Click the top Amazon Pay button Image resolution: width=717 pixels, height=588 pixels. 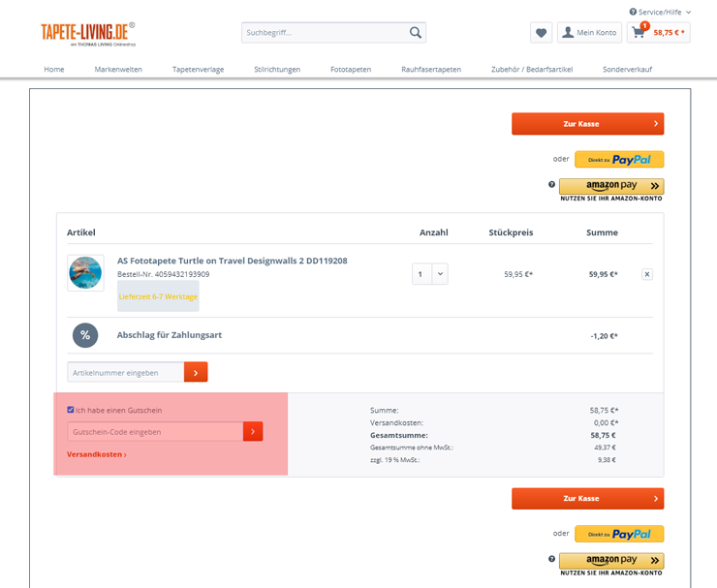point(611,186)
